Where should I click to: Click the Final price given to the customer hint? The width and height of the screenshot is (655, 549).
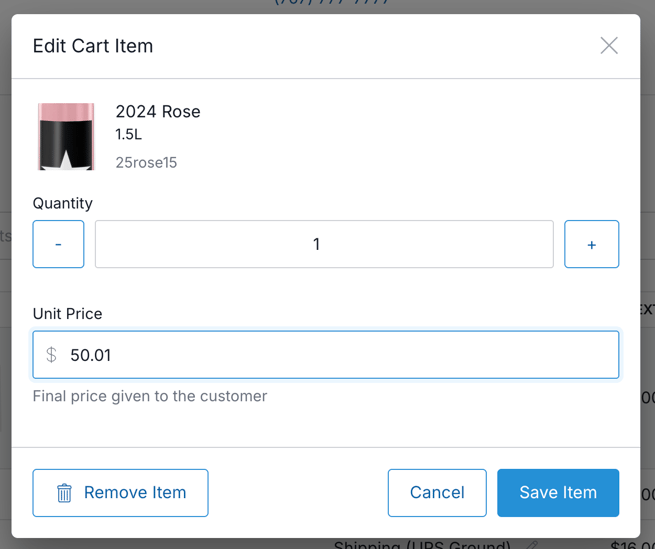point(150,396)
